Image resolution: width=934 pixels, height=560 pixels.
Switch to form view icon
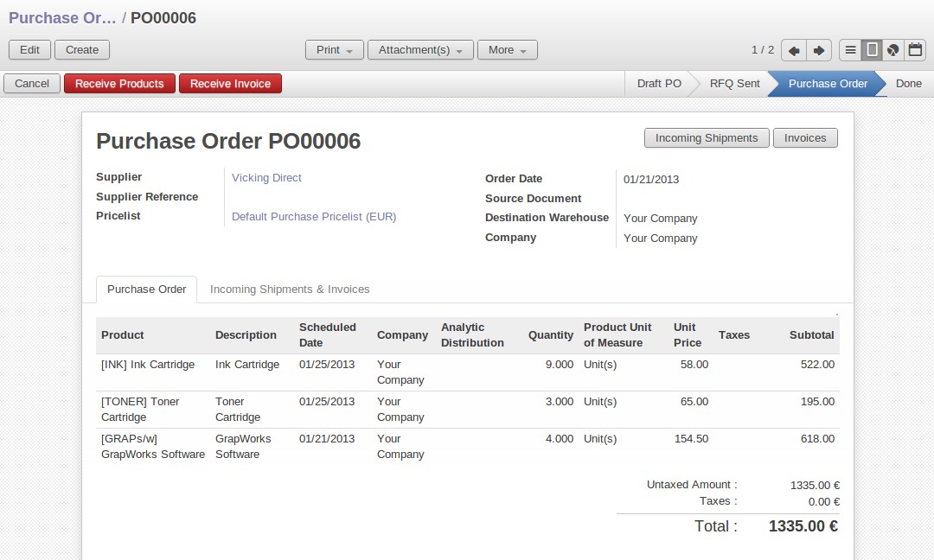872,50
